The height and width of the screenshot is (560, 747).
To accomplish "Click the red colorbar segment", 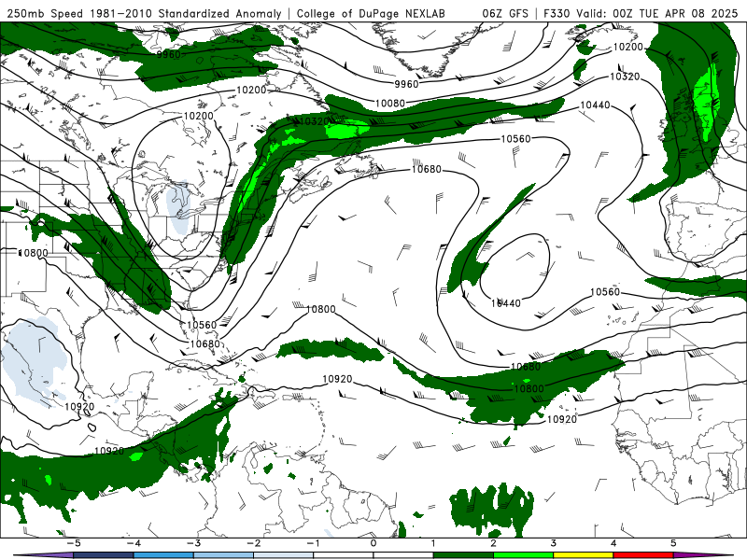I will 643,555.
